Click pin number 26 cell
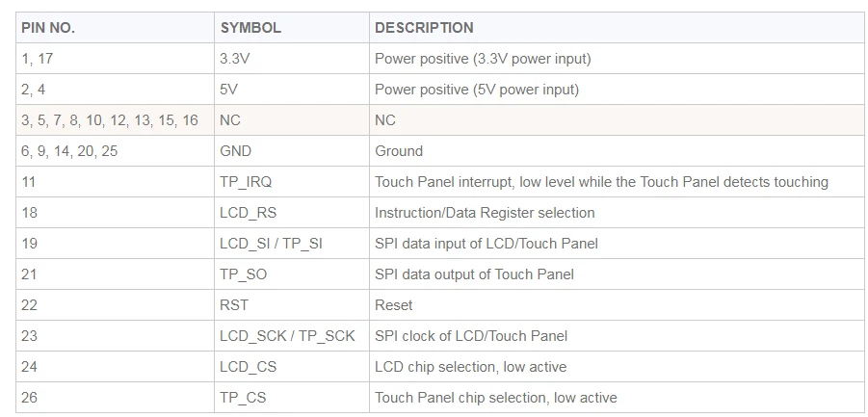Screen dimensions: 868x417 116,398
